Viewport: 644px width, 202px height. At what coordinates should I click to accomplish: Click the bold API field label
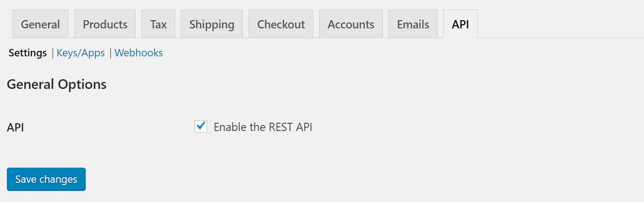(16, 127)
